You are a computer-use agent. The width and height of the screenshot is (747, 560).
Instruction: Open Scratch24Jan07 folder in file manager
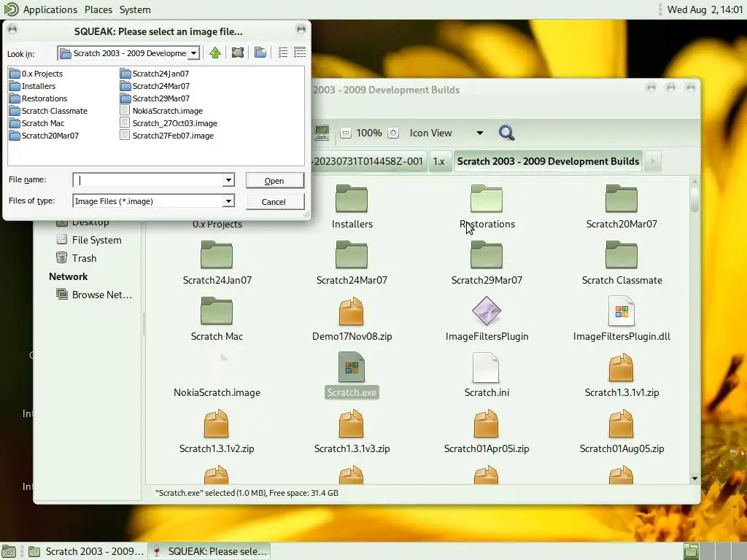coord(217,262)
